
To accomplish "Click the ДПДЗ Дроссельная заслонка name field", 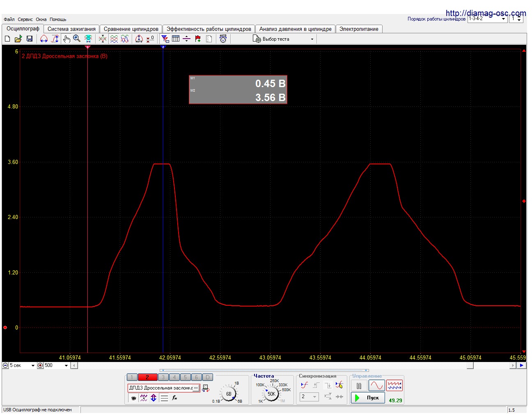I will (161, 388).
